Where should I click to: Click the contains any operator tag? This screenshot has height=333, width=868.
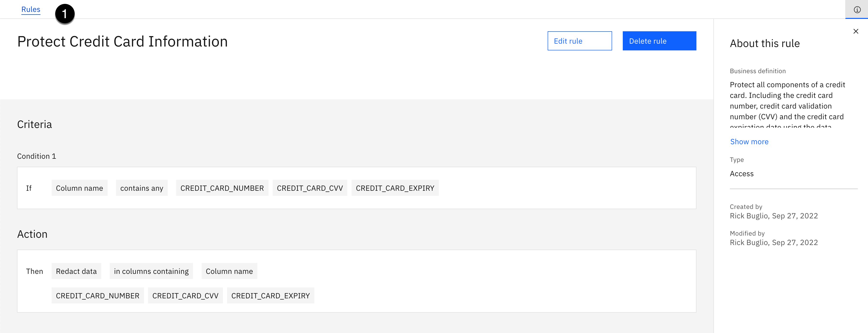(142, 188)
